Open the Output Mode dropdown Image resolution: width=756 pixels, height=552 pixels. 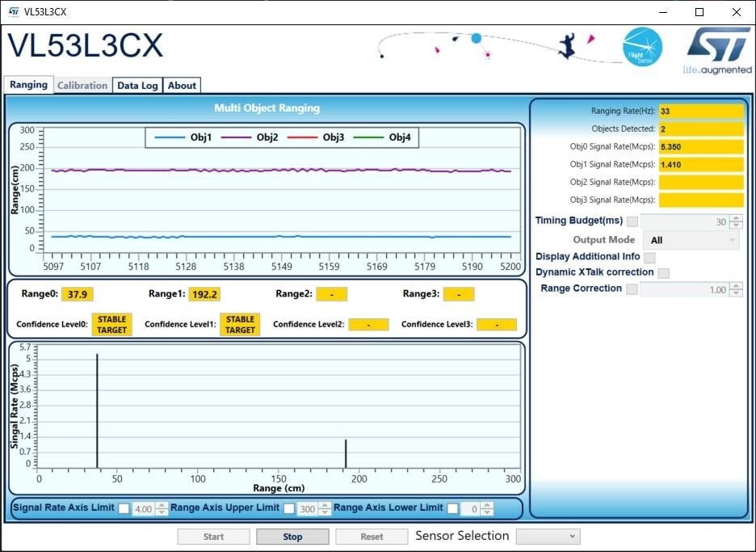click(691, 240)
